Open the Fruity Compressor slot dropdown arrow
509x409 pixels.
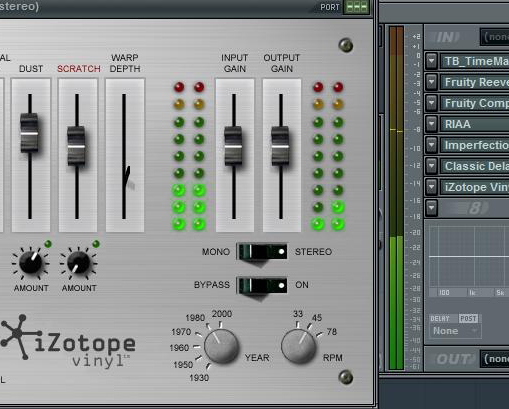432,103
